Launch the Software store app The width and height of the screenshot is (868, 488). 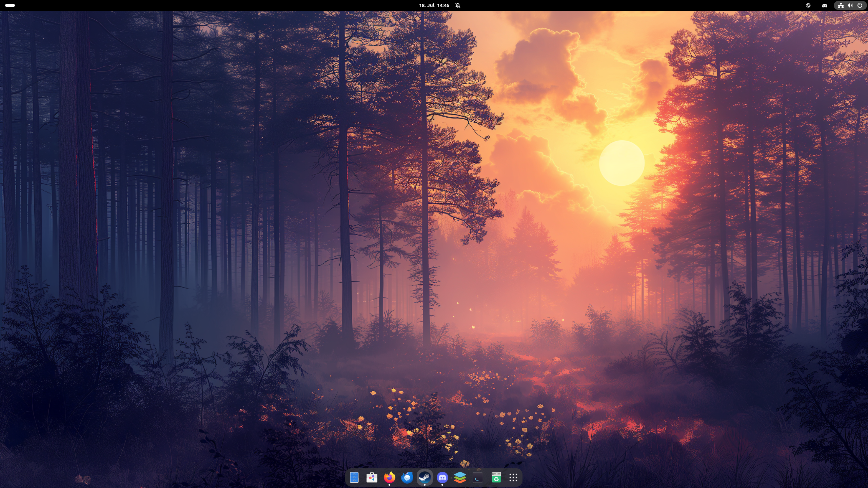coord(372,477)
